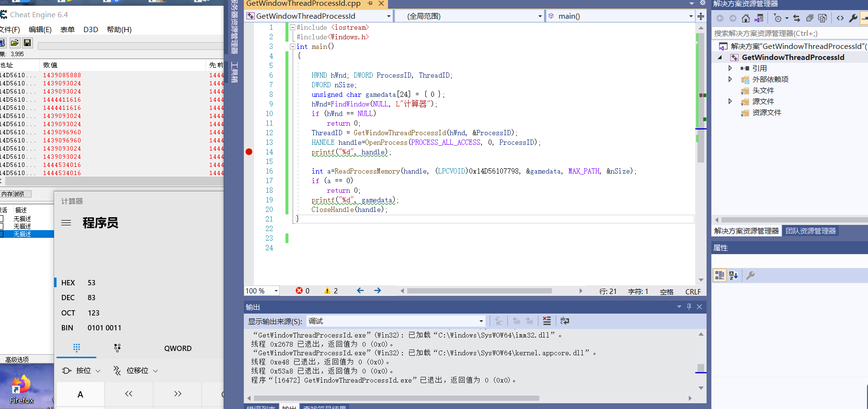Image resolution: width=868 pixels, height=409 pixels.
Task: Toggle active checkbox of selected 无描述 row
Action: click(1, 234)
